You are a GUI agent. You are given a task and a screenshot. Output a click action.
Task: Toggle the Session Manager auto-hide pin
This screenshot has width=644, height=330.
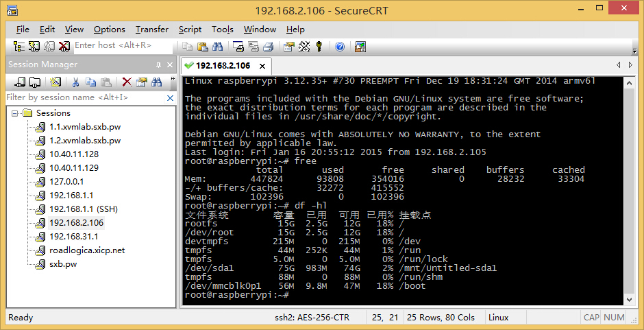158,64
